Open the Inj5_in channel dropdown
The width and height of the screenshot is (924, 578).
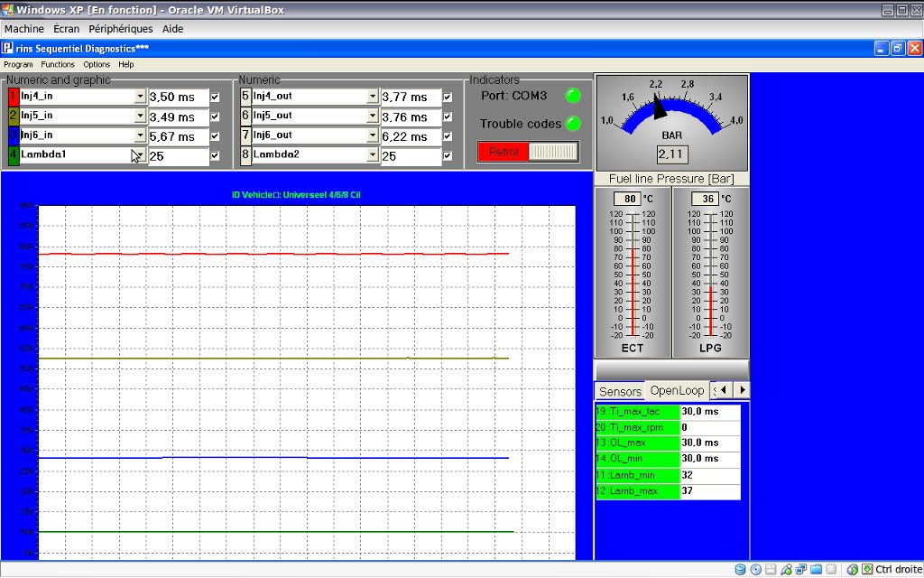[140, 117]
